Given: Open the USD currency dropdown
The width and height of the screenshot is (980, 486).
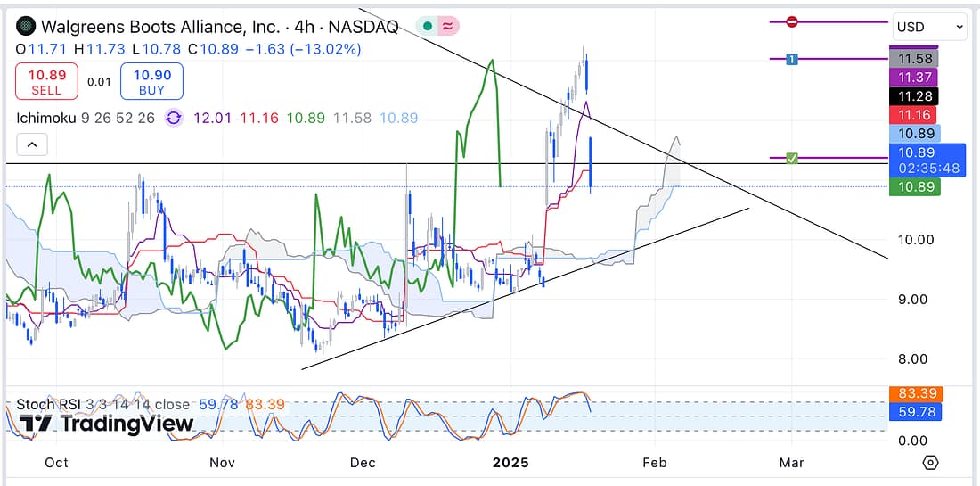Looking at the screenshot, I should 928,27.
